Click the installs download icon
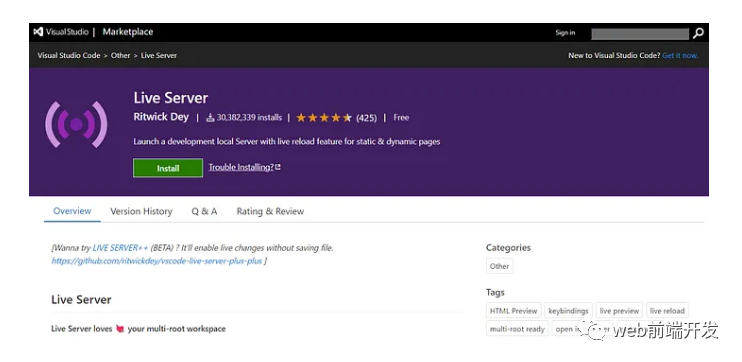This screenshot has width=742, height=362. click(210, 118)
